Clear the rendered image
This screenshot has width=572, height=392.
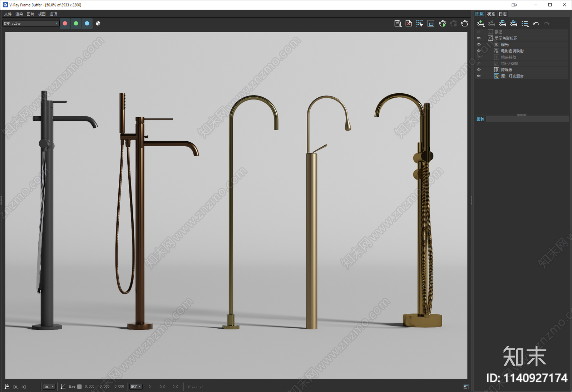click(409, 24)
